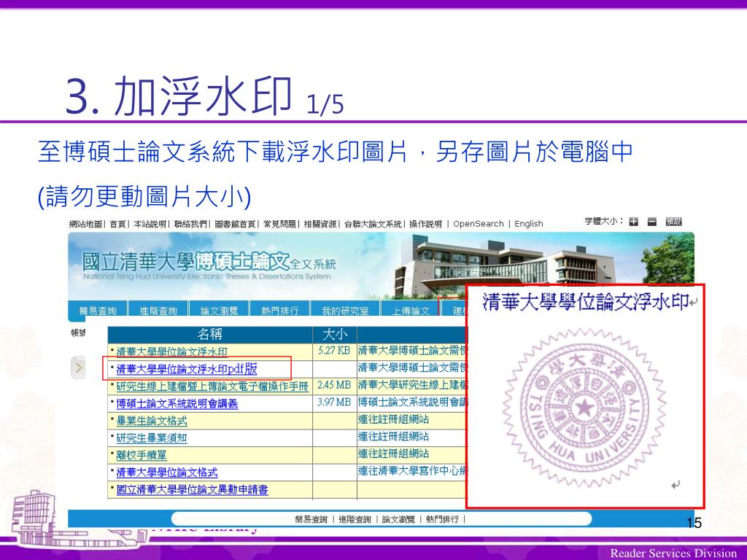747x560 pixels.
Task: Reset font size to default icon
Action: coord(673,222)
